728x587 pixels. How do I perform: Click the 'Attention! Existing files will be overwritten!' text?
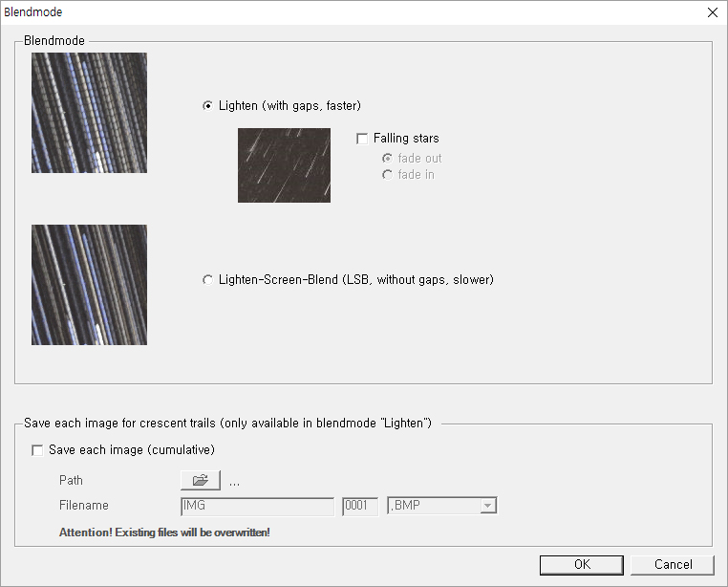164,533
